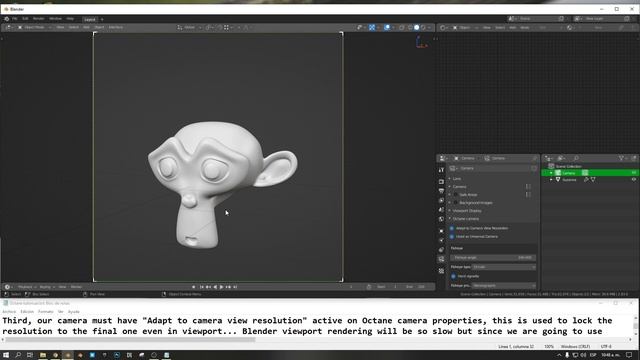Image resolution: width=640 pixels, height=360 pixels.
Task: Open the Output properties tab
Action: (x=441, y=191)
